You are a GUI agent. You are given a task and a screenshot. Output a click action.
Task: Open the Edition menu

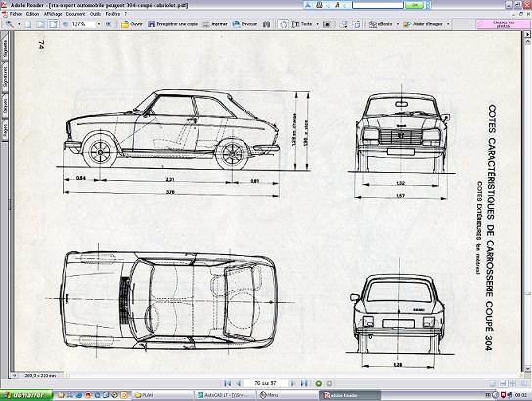[33, 14]
